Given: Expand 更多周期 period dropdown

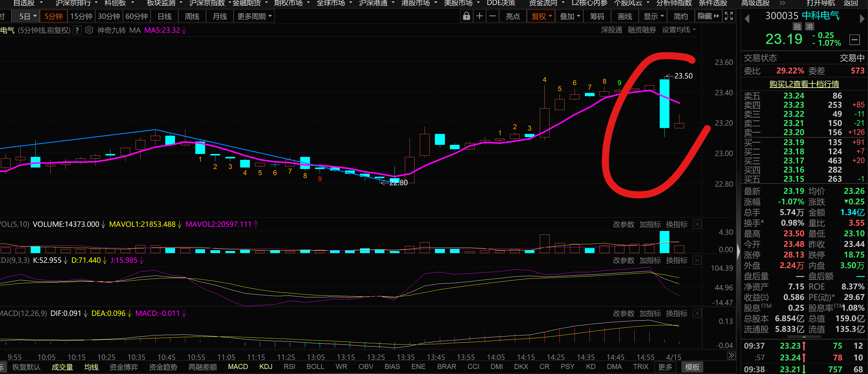Looking at the screenshot, I should point(254,16).
